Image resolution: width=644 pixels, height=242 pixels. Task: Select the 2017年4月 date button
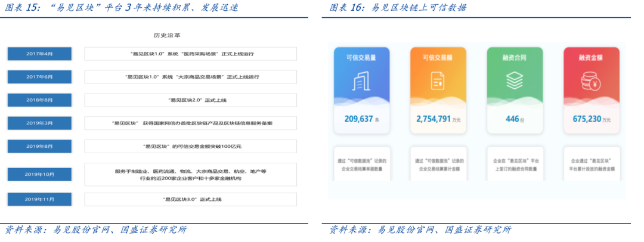click(39, 54)
